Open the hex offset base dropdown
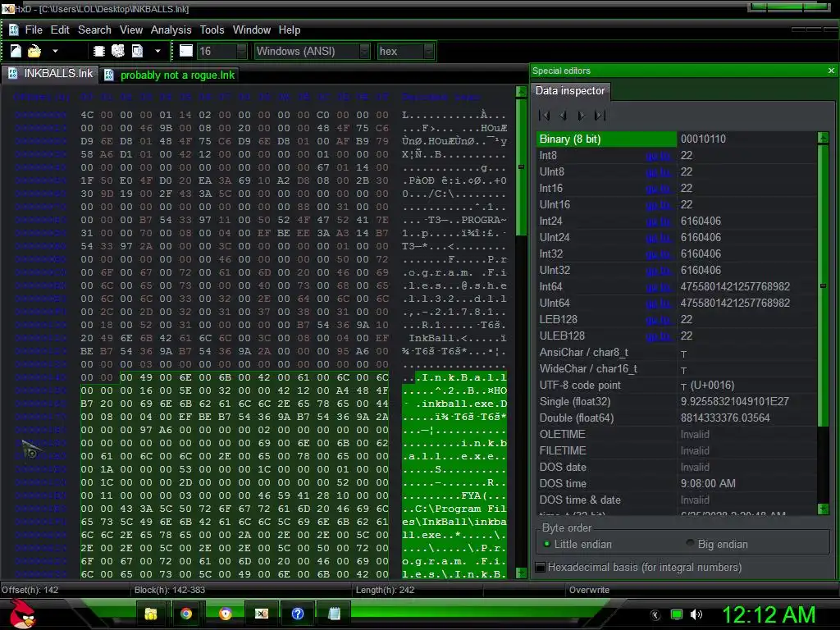This screenshot has height=630, width=840. point(428,52)
